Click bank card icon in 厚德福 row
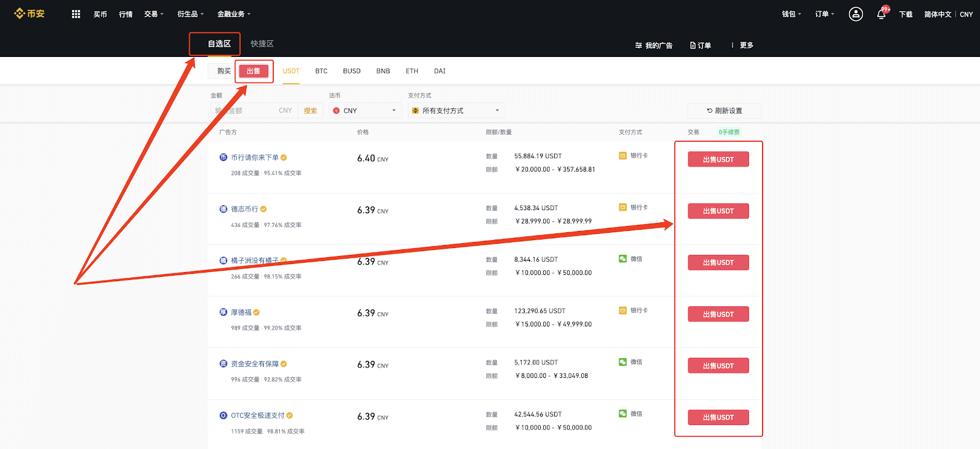Viewport: 980px width, 449px height. click(x=623, y=311)
